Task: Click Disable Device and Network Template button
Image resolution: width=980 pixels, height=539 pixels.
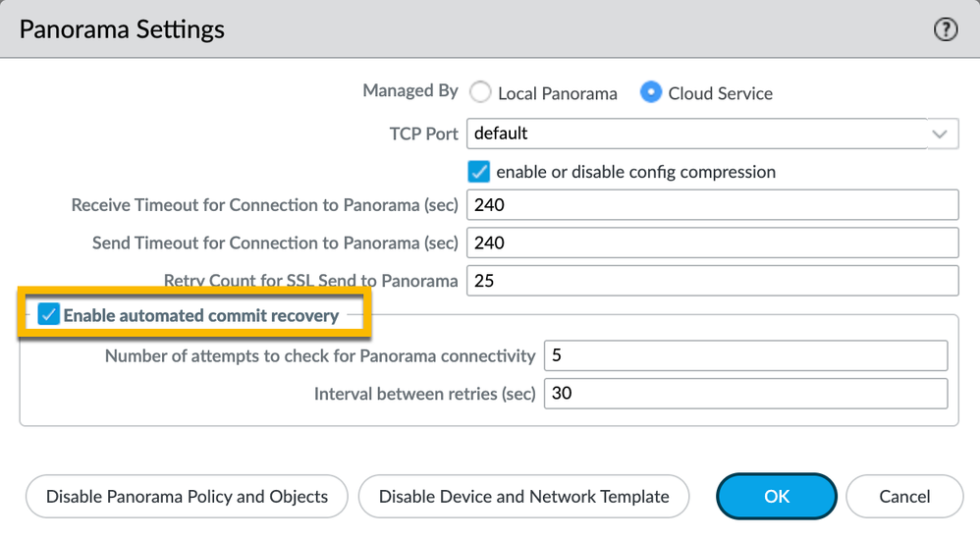Action: click(x=523, y=497)
